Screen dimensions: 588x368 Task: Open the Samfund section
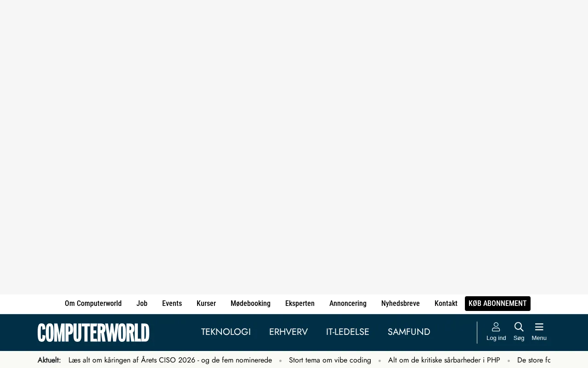(x=409, y=332)
